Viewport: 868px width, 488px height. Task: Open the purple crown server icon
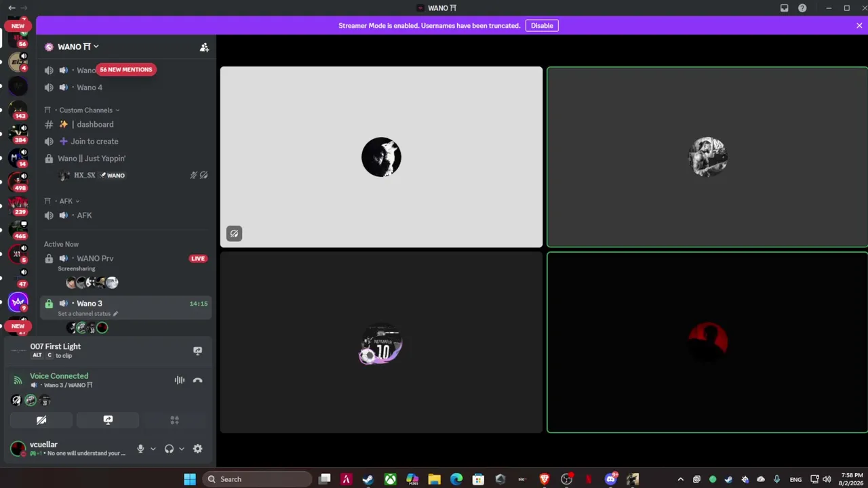[x=18, y=302]
